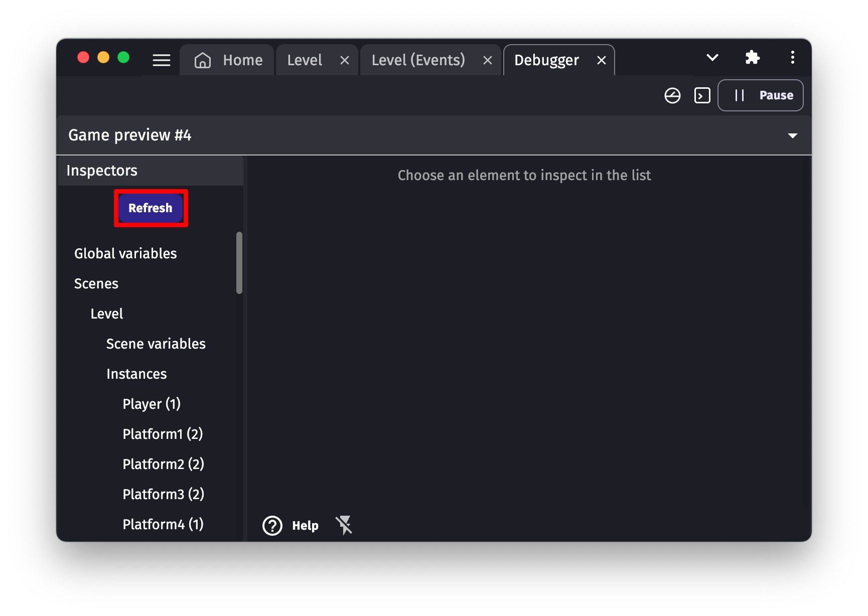
Task: Open the extensions puzzle piece icon
Action: [752, 58]
